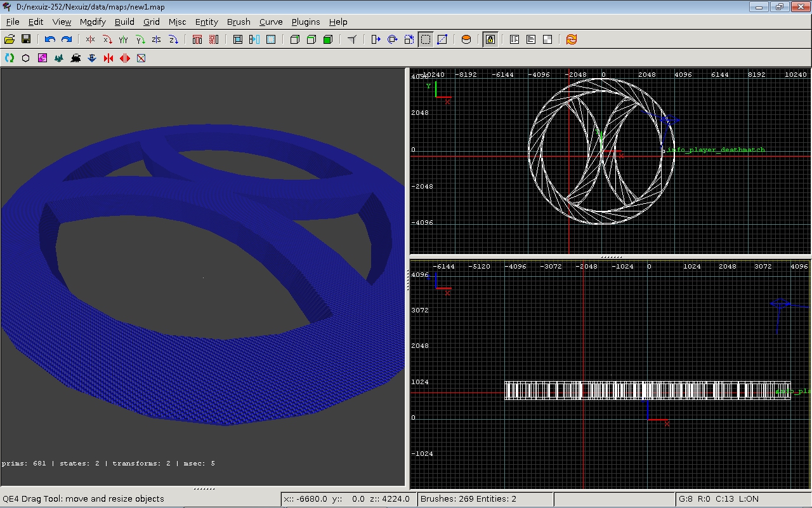Open the Misc menu
The width and height of the screenshot is (812, 508).
pos(177,22)
